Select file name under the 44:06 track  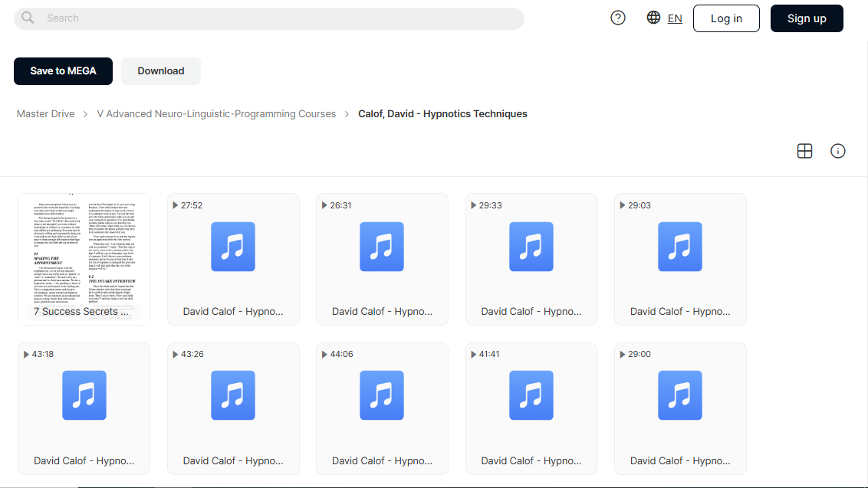tap(382, 461)
